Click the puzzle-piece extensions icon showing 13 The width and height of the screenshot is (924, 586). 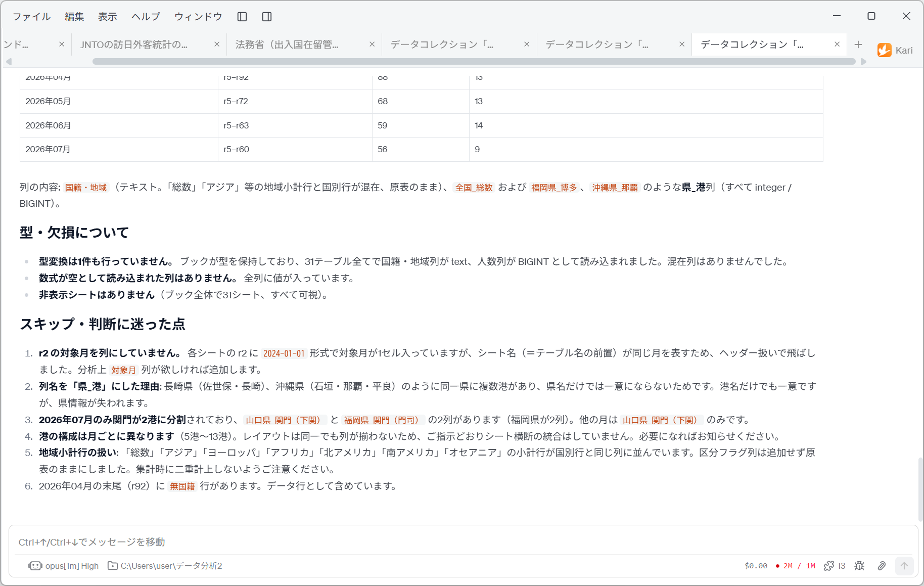829,566
